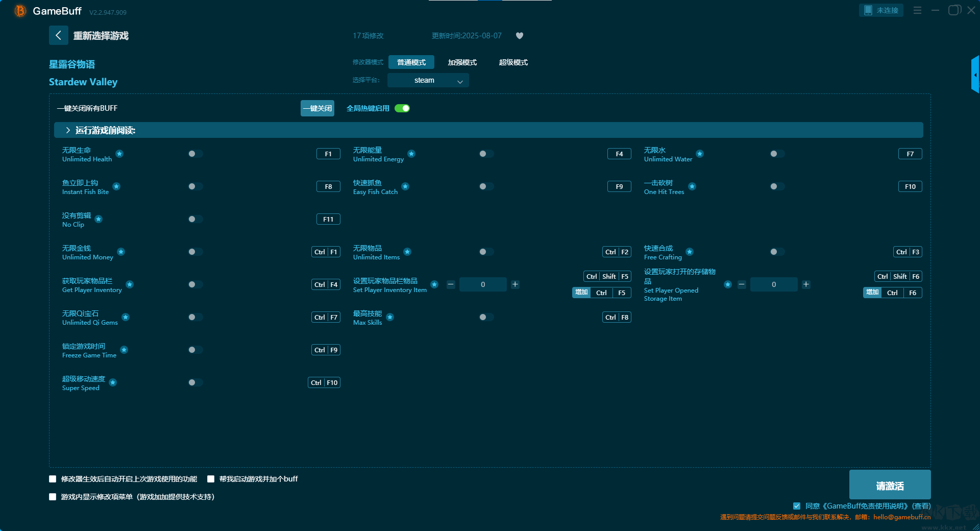Viewport: 980px width, 531px height.
Task: Decrease Set Player Inventory Item value
Action: [451, 284]
